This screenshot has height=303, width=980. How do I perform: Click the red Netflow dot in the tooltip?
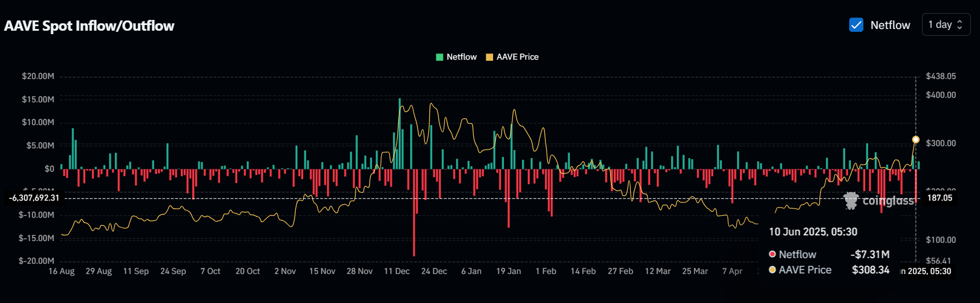[x=772, y=255]
